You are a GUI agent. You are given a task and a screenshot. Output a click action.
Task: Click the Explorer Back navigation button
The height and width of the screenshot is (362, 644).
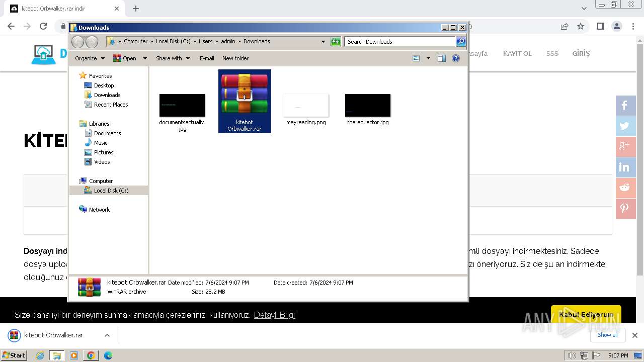click(77, 42)
